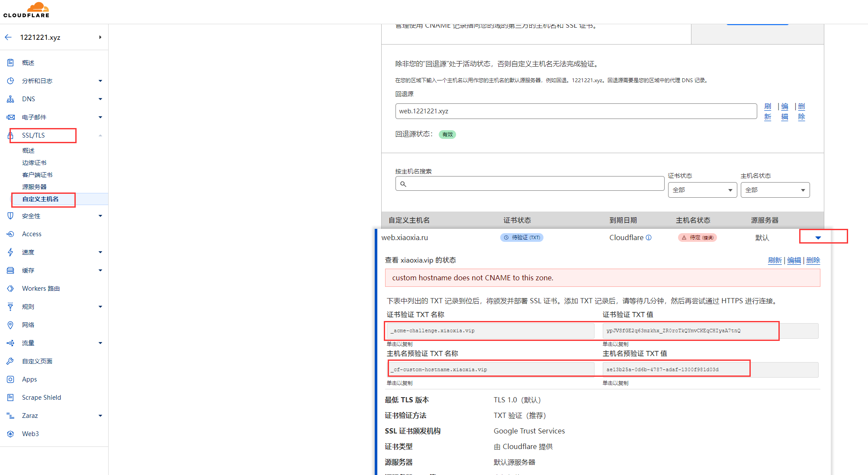The image size is (868, 475).
Task: Click the DNS network icon in sidebar
Action: tap(10, 99)
